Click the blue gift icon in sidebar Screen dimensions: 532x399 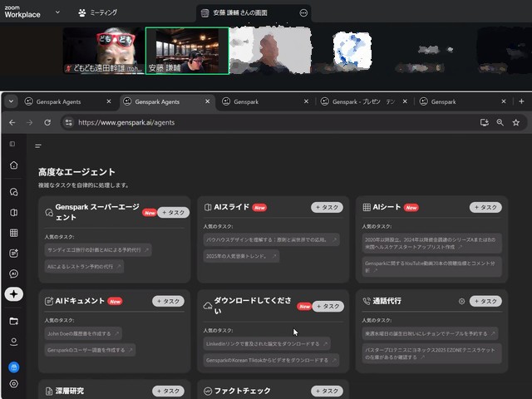point(13,367)
